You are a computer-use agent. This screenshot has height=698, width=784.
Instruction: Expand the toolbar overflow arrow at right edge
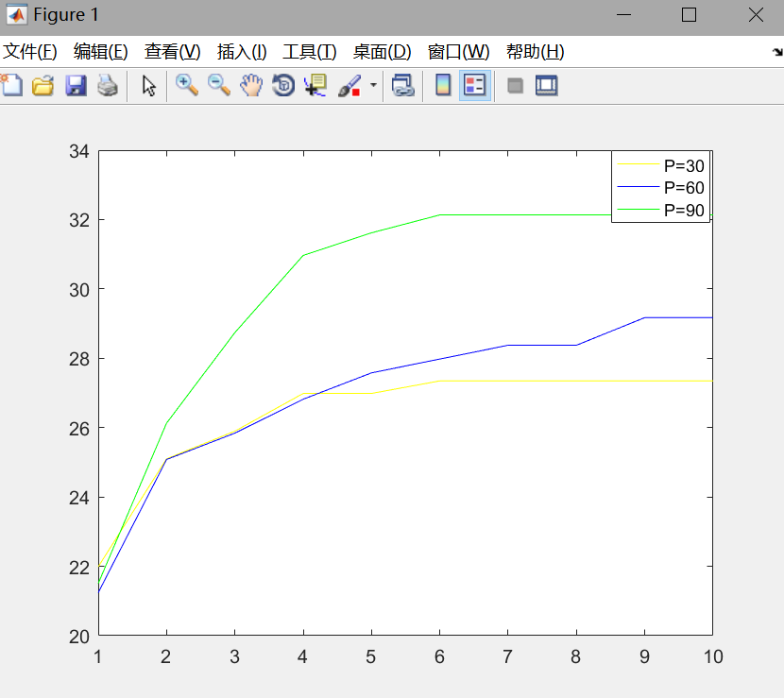[776, 54]
